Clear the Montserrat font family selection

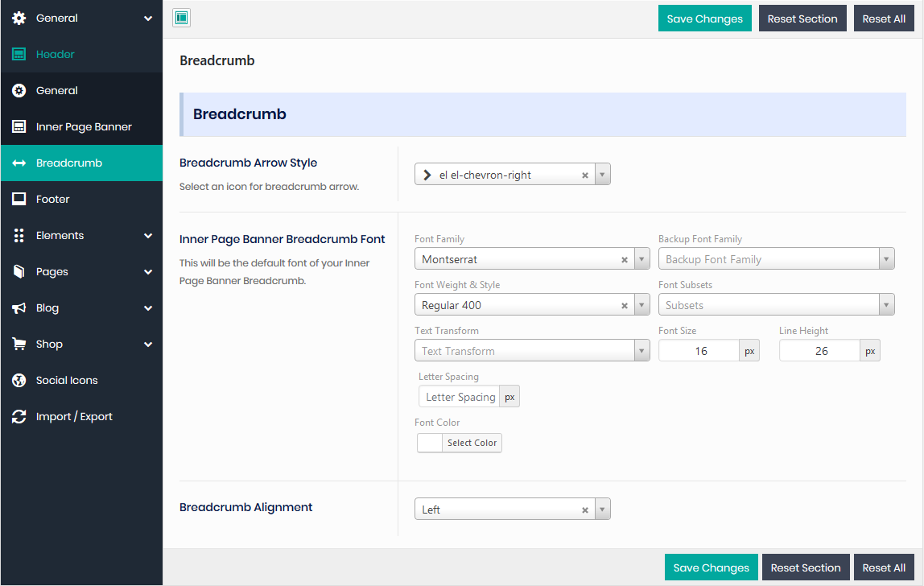coord(625,260)
